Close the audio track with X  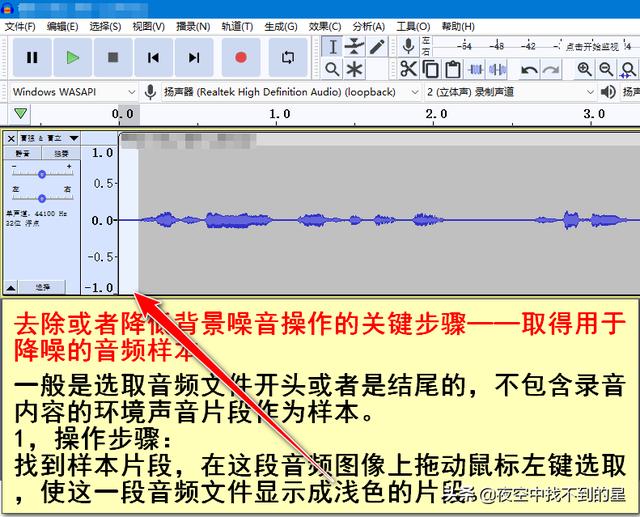(x=11, y=139)
